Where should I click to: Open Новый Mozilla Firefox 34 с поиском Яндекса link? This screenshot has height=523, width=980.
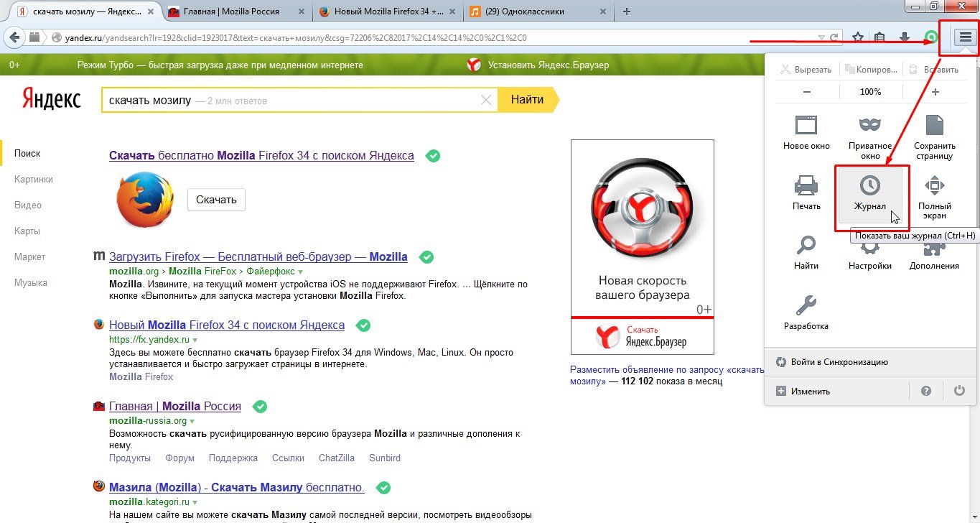(227, 325)
